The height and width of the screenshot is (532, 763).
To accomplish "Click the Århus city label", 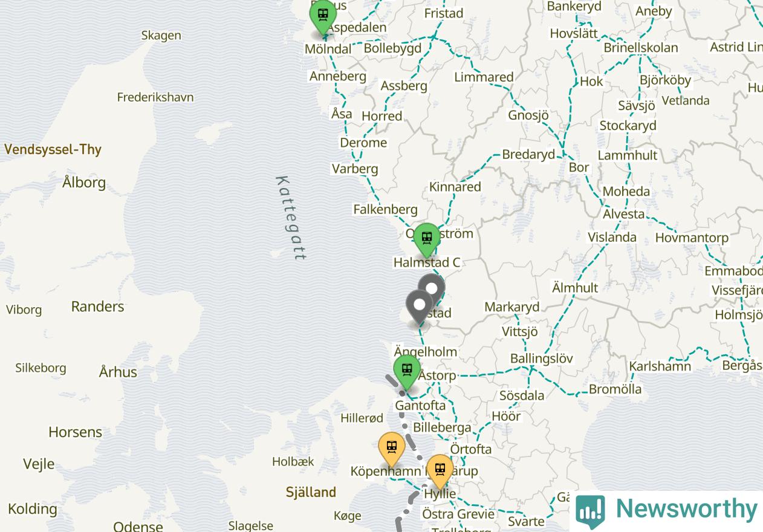I will point(118,372).
